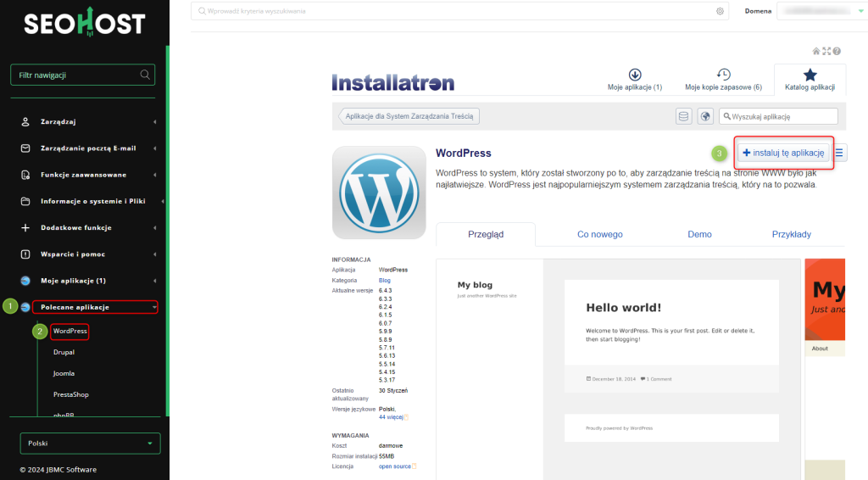
Task: Expand Moje aplikacje (1) arrow
Action: point(154,281)
